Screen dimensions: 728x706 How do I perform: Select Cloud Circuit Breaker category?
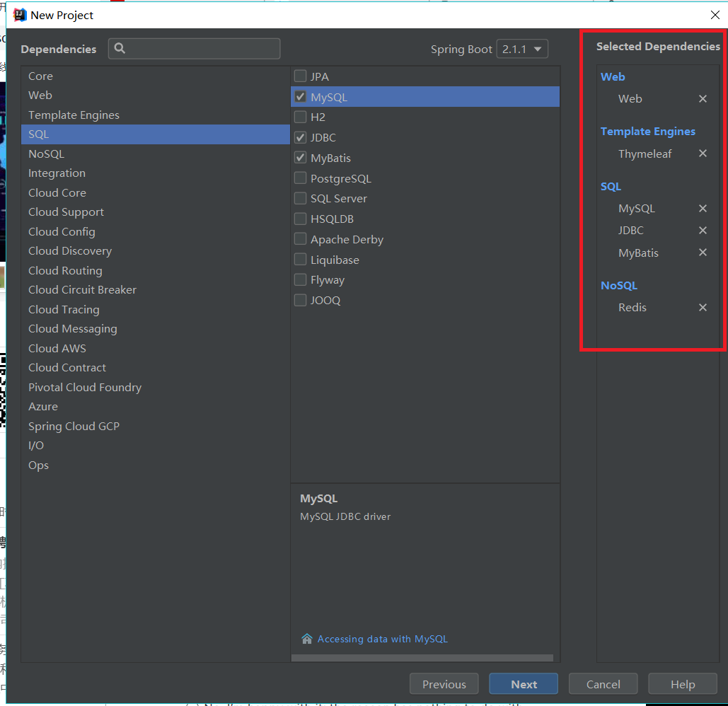(x=156, y=289)
